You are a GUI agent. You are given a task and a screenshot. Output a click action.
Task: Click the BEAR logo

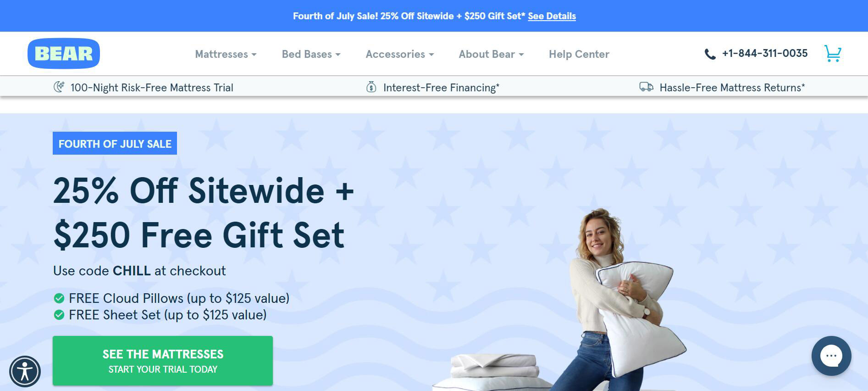click(x=64, y=54)
